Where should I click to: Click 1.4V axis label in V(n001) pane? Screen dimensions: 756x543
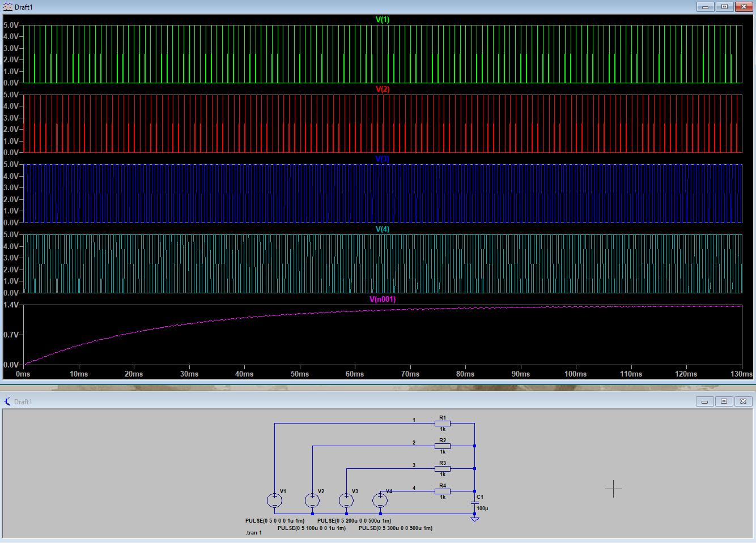coord(11,305)
